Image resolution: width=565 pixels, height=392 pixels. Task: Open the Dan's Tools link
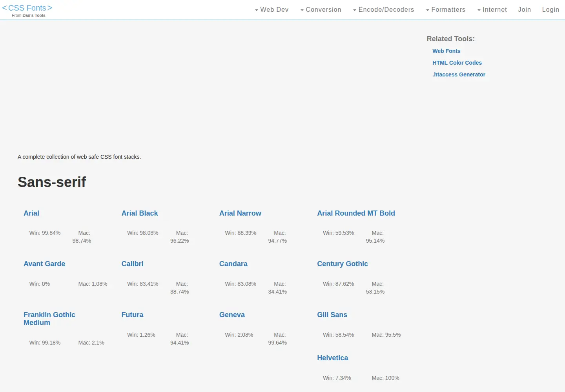pos(34,16)
